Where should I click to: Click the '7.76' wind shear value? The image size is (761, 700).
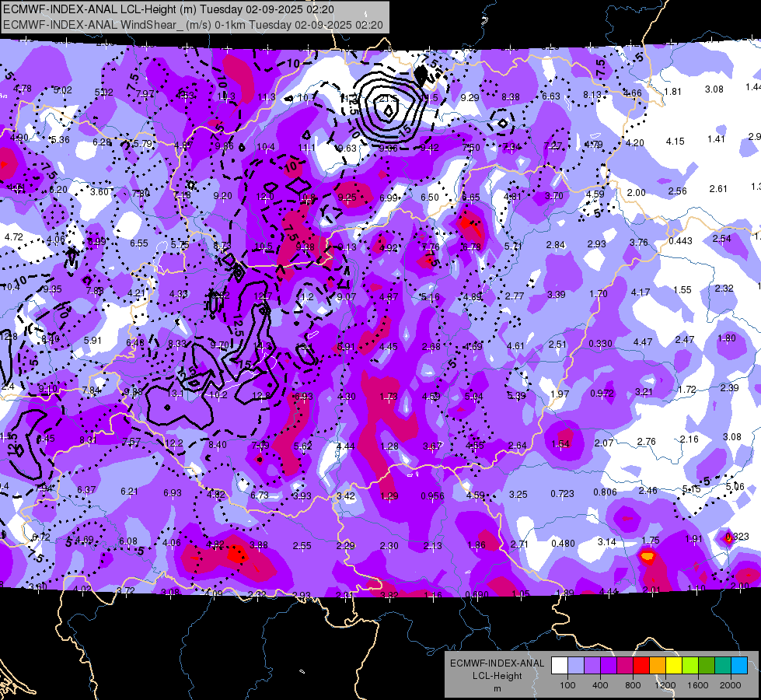point(430,247)
